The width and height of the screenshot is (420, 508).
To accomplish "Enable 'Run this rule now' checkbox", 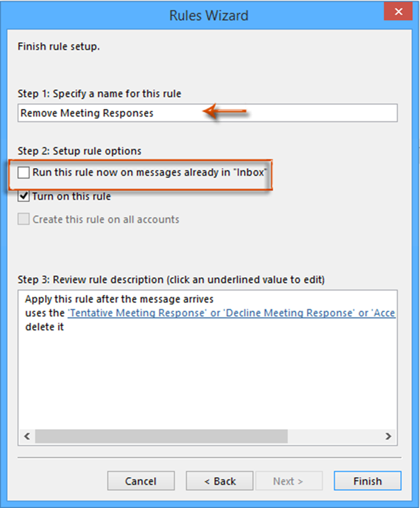I will [x=24, y=172].
